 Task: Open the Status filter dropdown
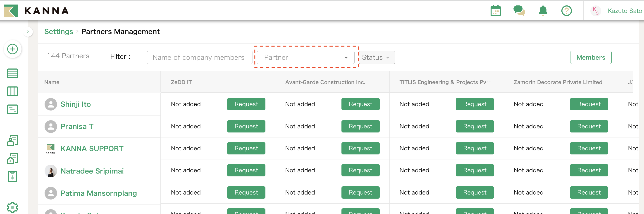376,58
